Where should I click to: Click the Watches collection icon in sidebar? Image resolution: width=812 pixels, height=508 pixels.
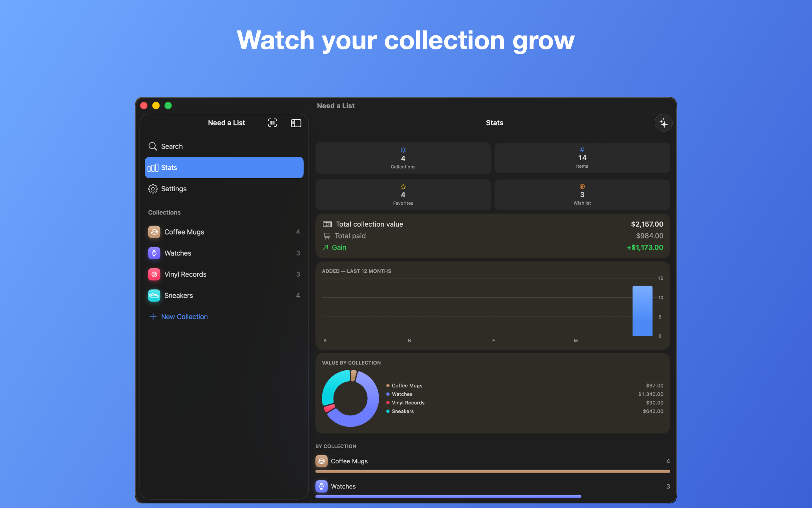154,253
